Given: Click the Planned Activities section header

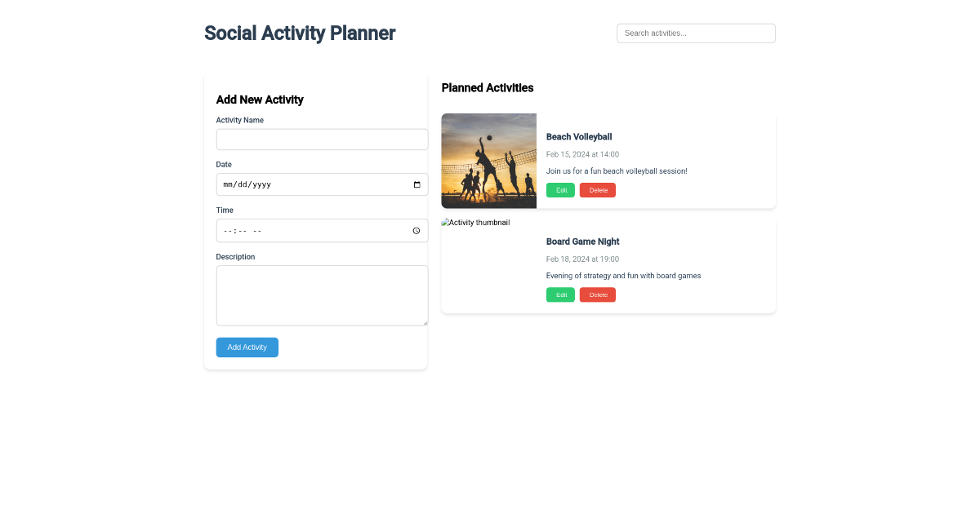Looking at the screenshot, I should (488, 87).
